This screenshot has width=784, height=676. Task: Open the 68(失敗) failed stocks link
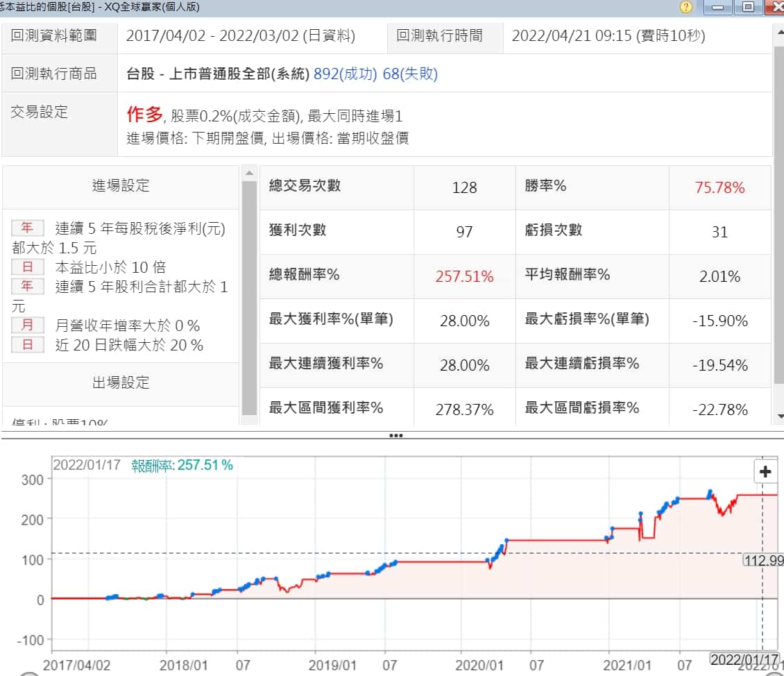(410, 74)
